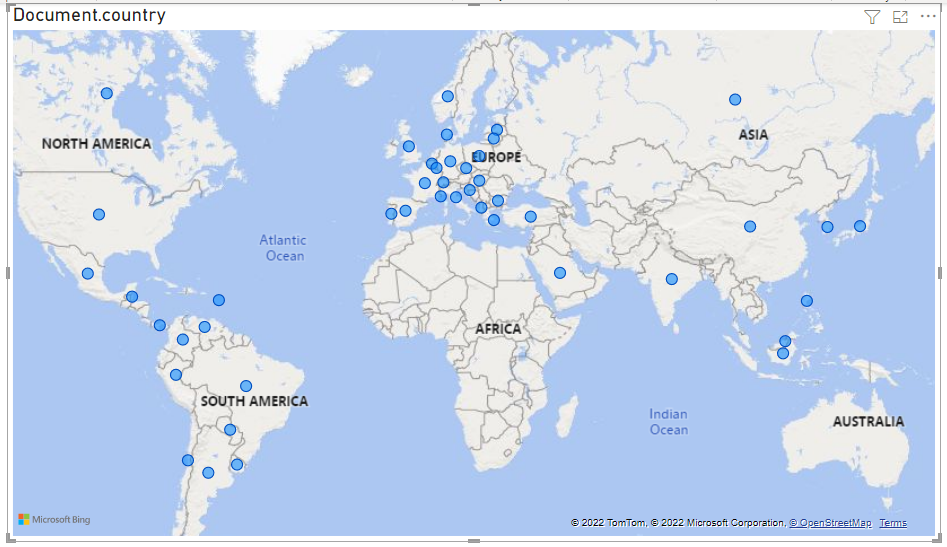The height and width of the screenshot is (547, 947).
Task: Select the Caribbean island data bubble
Action: tap(219, 300)
